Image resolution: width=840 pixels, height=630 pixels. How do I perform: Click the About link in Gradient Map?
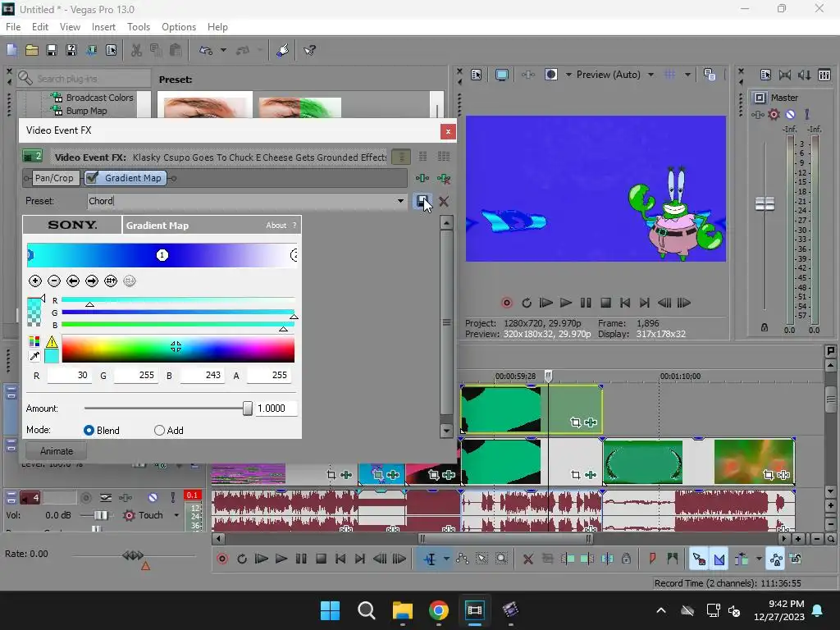tap(276, 226)
